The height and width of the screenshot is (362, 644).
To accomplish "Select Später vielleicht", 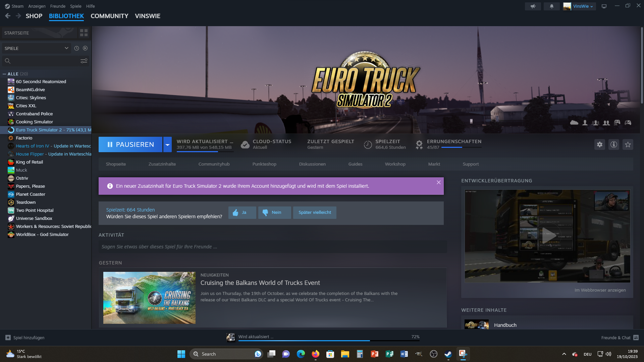I will tap(315, 213).
